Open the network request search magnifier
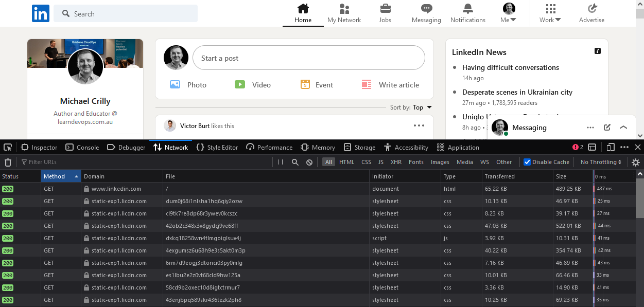This screenshot has height=307, width=644. tap(294, 162)
